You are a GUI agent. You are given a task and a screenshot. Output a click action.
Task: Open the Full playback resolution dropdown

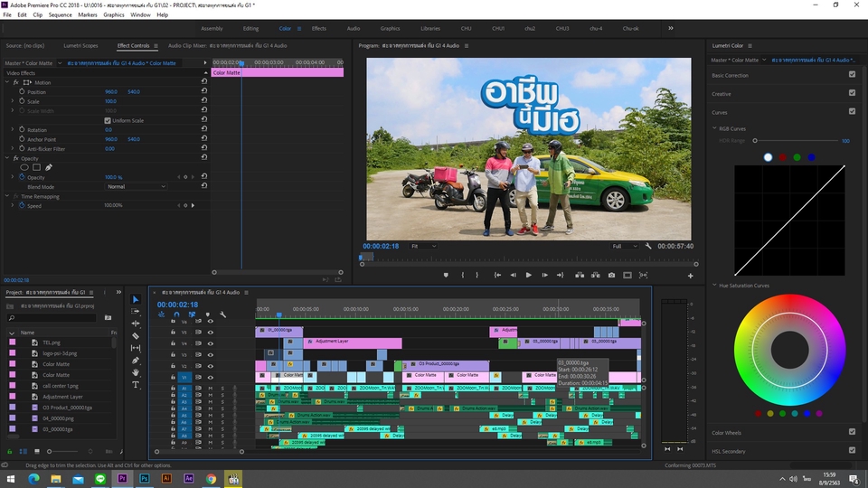pyautogui.click(x=625, y=246)
